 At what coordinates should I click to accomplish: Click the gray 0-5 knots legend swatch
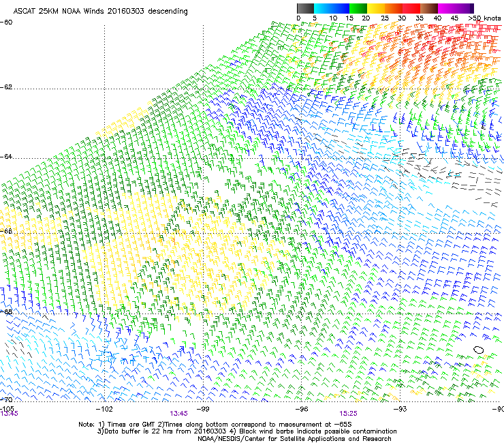click(306, 7)
